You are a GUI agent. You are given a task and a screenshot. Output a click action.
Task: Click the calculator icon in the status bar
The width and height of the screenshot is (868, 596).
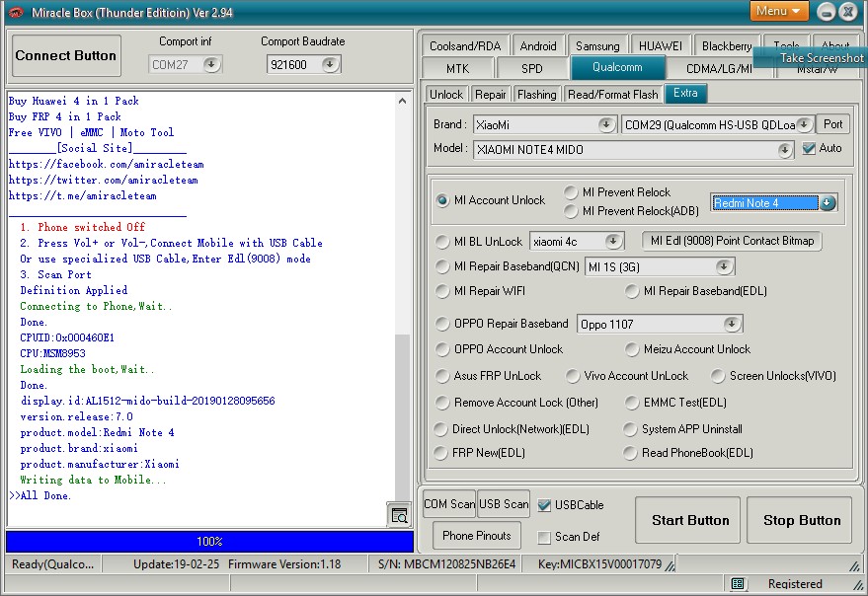[738, 584]
